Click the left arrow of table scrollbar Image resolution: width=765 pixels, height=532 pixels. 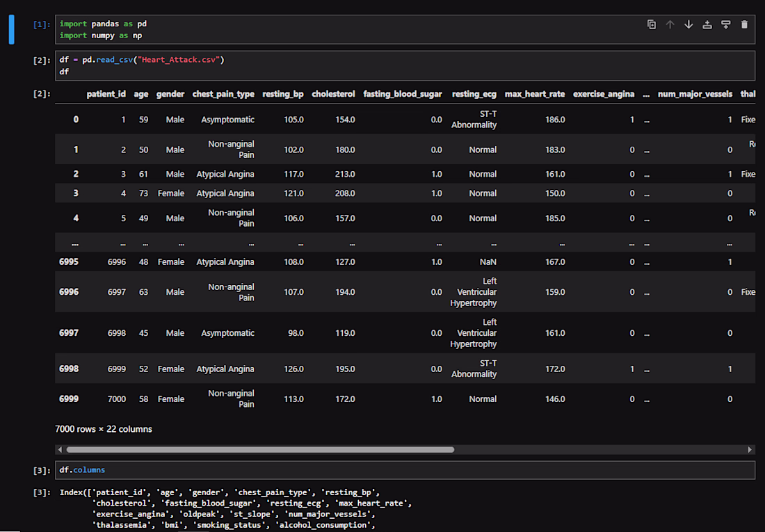point(60,449)
